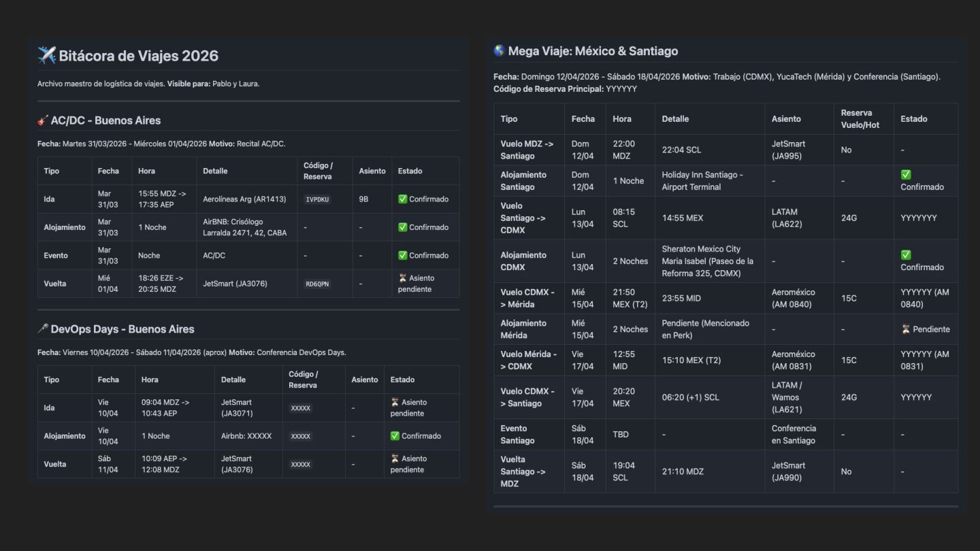980x551 pixels.
Task: Click the DevOps Days - Buenos Aires heading
Action: point(122,329)
